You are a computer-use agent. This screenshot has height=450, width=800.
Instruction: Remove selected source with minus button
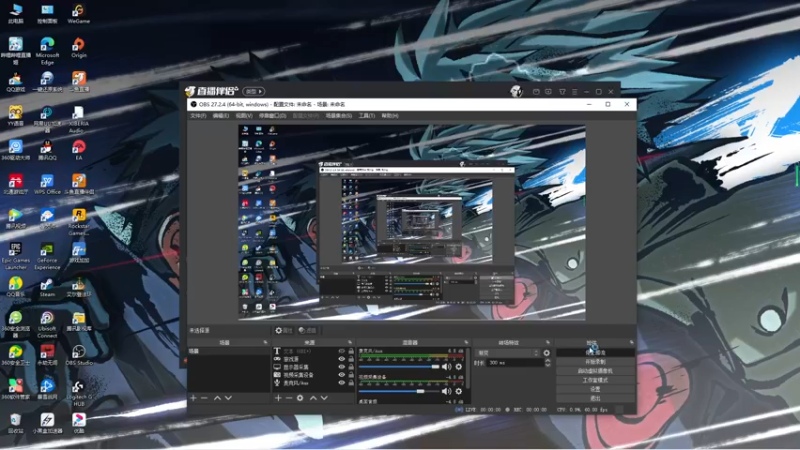click(289, 398)
